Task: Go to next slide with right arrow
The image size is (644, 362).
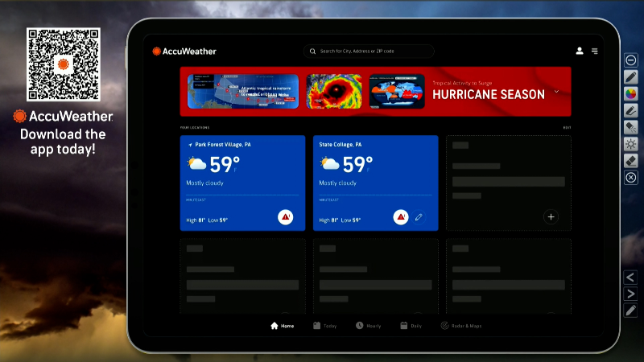Action: [631, 294]
